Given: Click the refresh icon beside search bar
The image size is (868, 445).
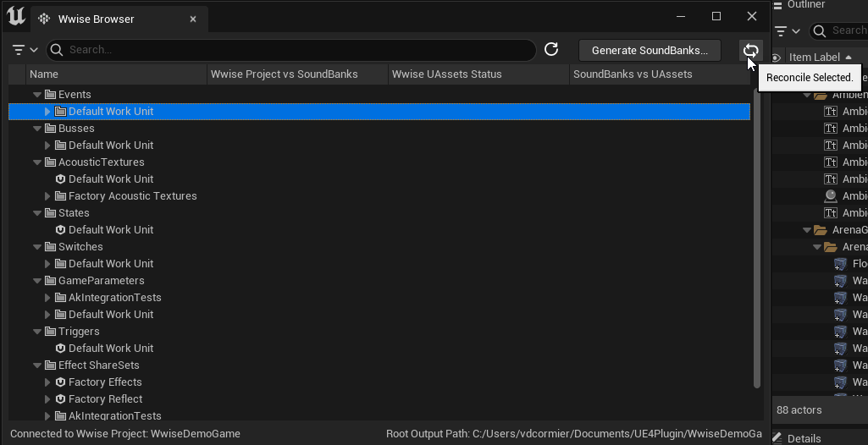Looking at the screenshot, I should click(551, 50).
